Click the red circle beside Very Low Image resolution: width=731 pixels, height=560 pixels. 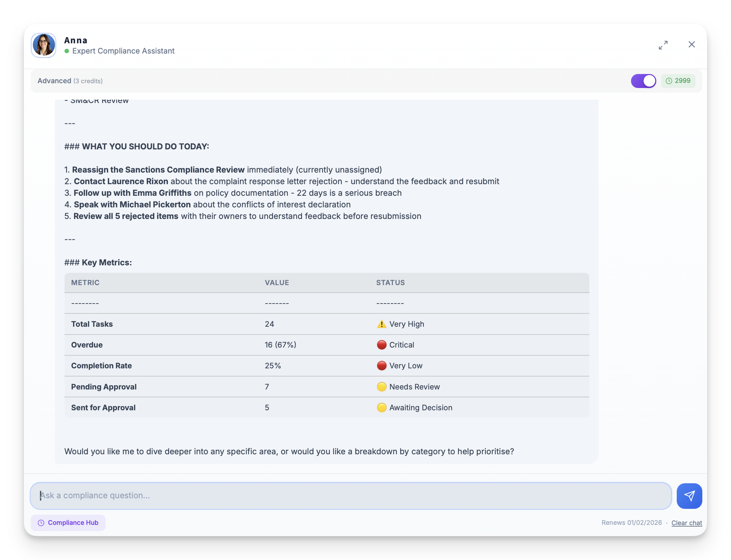382,366
